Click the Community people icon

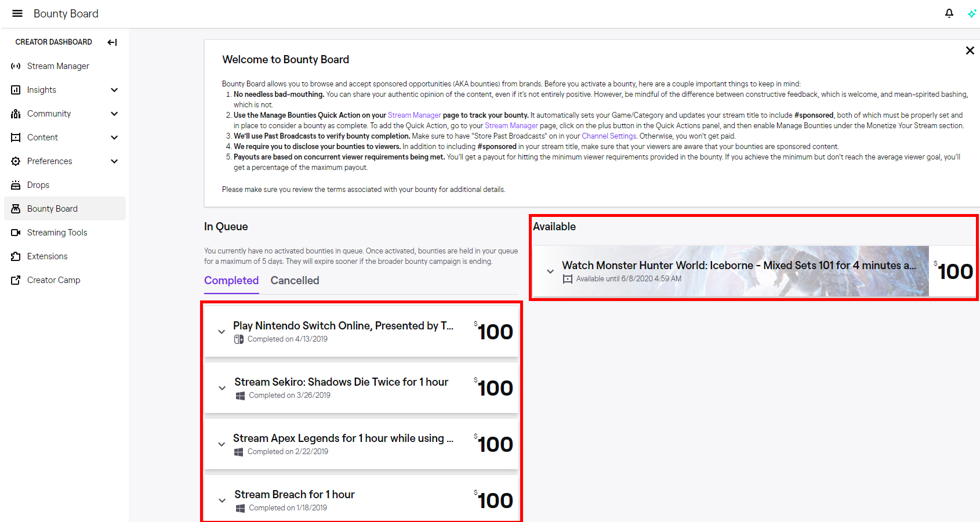16,114
